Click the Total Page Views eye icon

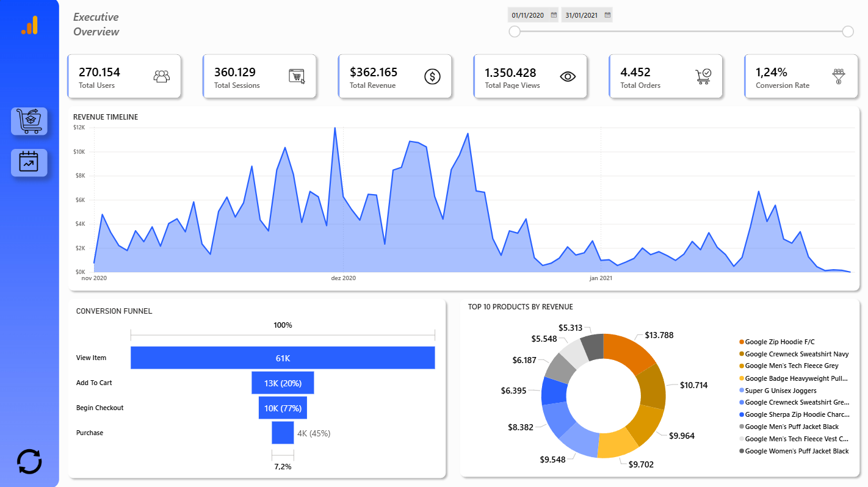pos(568,76)
